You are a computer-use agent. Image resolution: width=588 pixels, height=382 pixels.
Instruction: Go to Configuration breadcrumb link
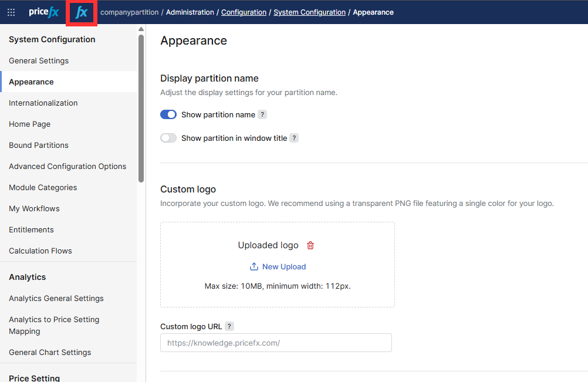tap(244, 12)
